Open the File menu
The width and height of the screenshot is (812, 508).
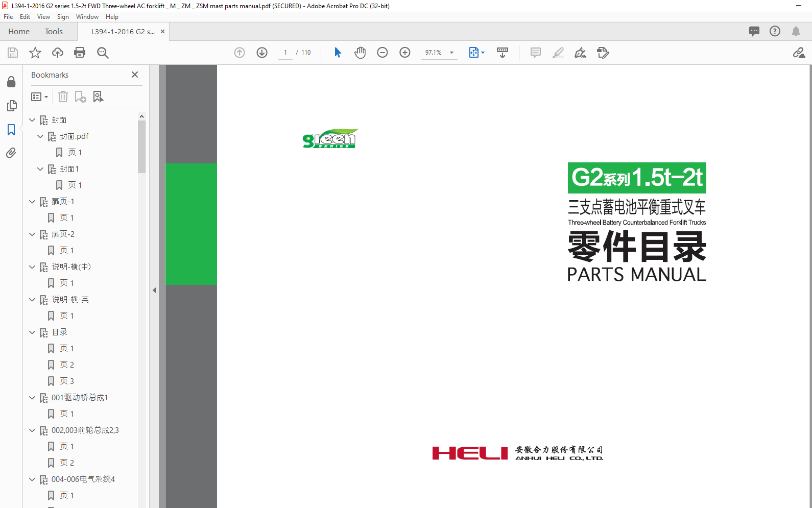[8, 17]
